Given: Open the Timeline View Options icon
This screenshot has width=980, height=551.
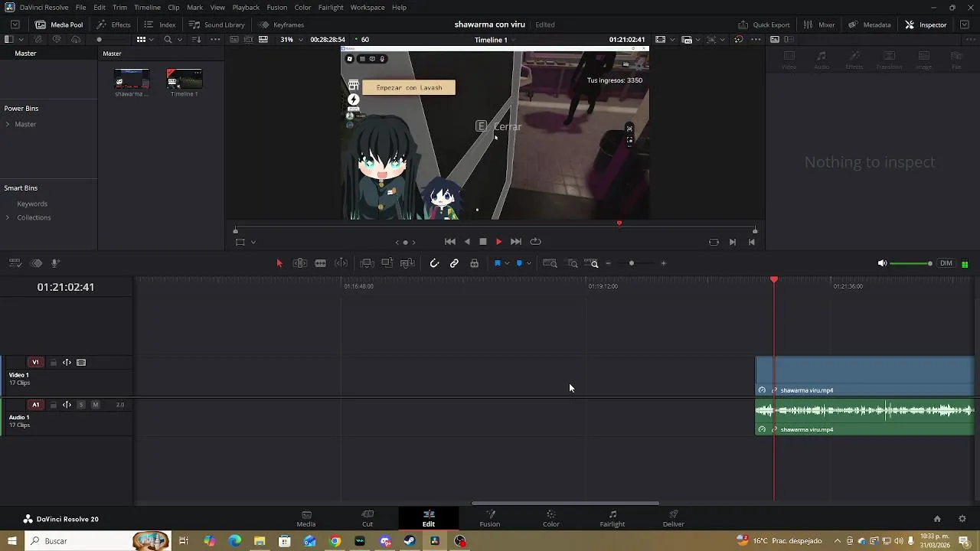Looking at the screenshot, I should tap(15, 263).
